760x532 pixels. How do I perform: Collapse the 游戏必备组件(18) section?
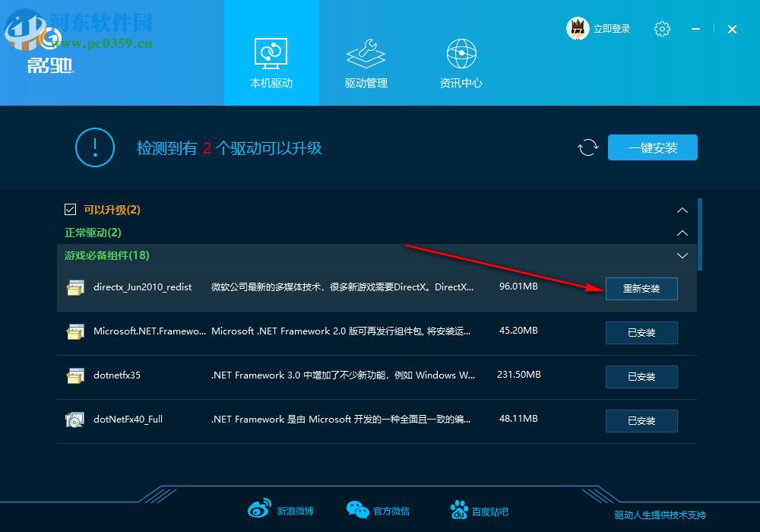click(682, 255)
